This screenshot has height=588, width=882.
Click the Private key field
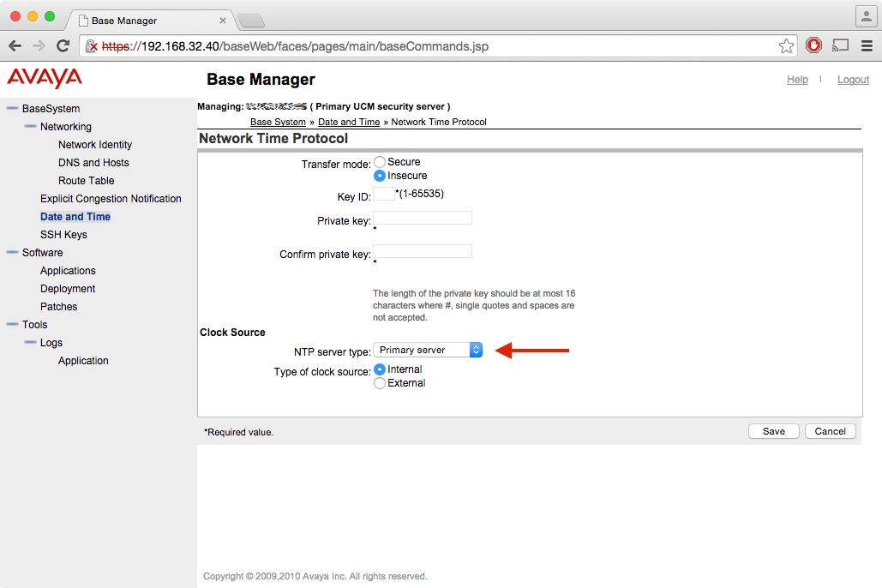[423, 218]
